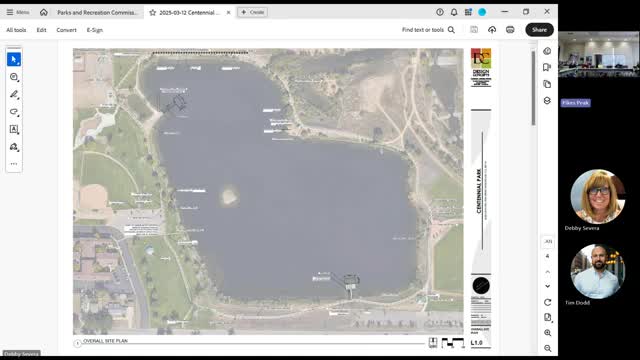Click the L1.0 sheet number
640x360 pixels.
476,343
